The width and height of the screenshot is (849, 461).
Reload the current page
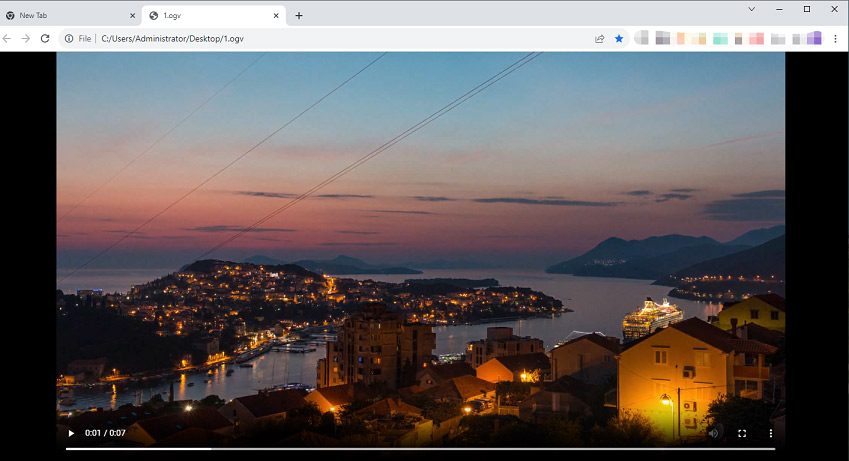pos(45,38)
